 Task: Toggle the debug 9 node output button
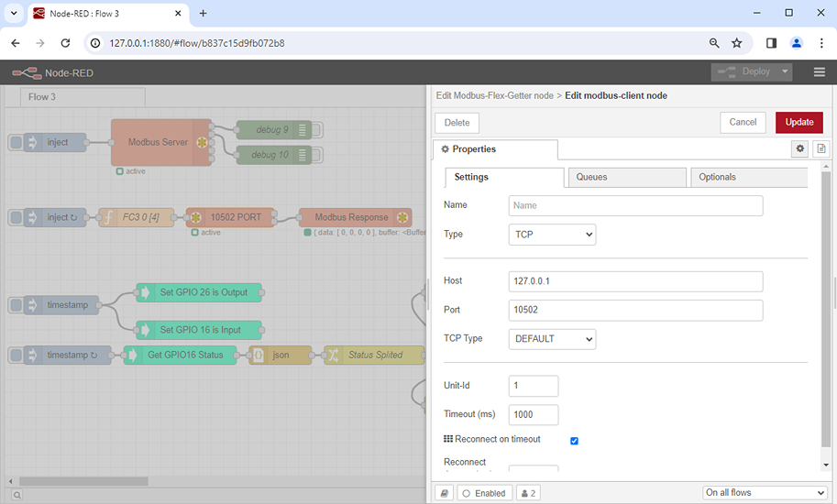click(x=317, y=129)
